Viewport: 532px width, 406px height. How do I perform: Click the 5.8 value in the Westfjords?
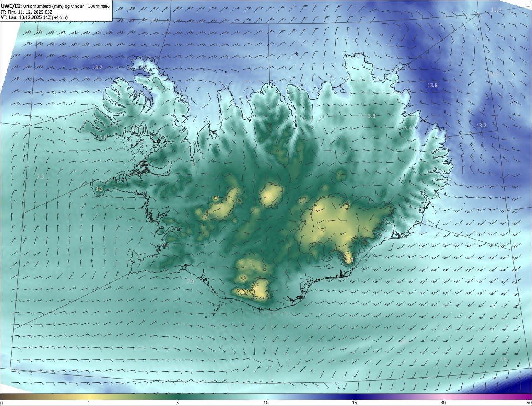click(103, 137)
